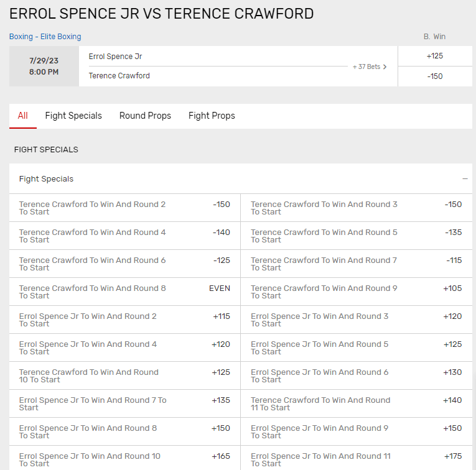
Task: Select Crawford To Win And Round 2 bet
Action: (125, 208)
